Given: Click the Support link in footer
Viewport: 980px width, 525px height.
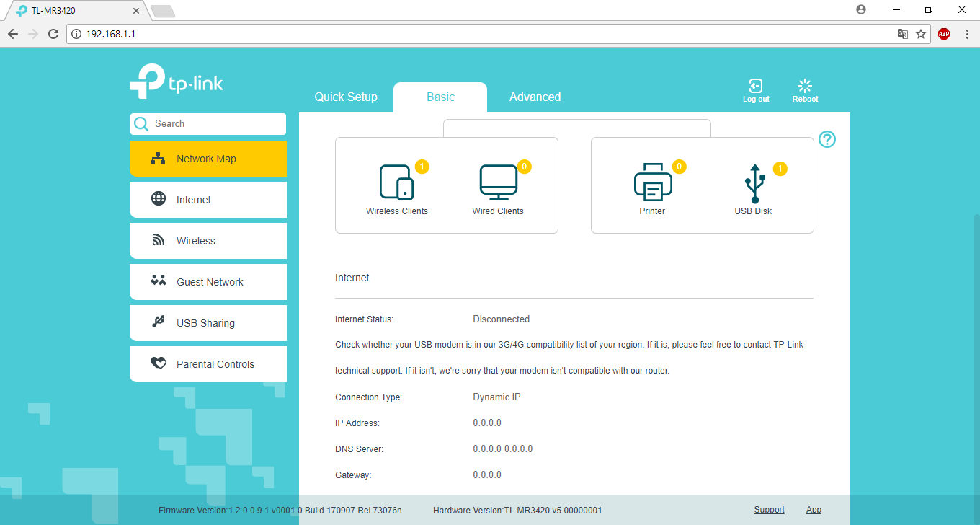Looking at the screenshot, I should click(x=769, y=510).
